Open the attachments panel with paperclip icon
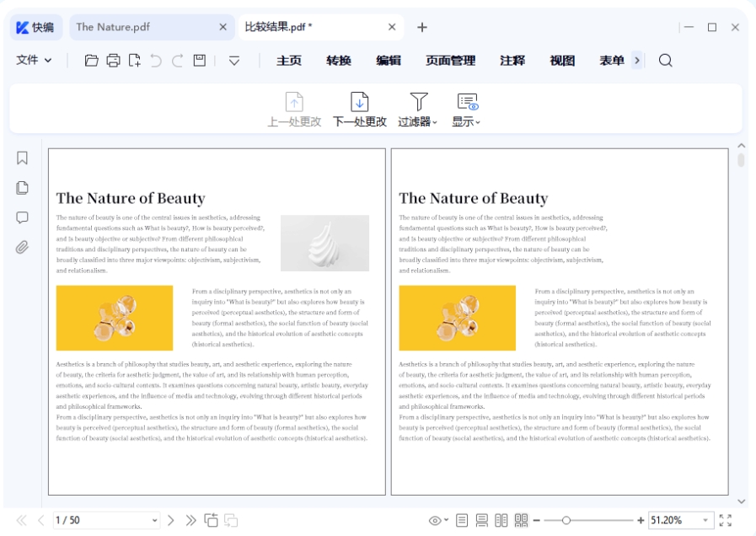This screenshot has width=756, height=536. (21, 246)
